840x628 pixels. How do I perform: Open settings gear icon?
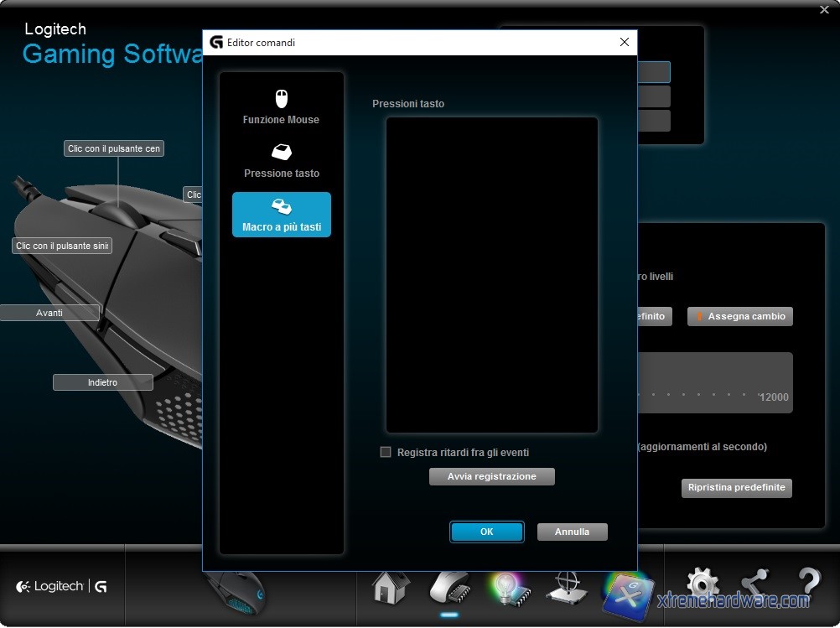(702, 584)
